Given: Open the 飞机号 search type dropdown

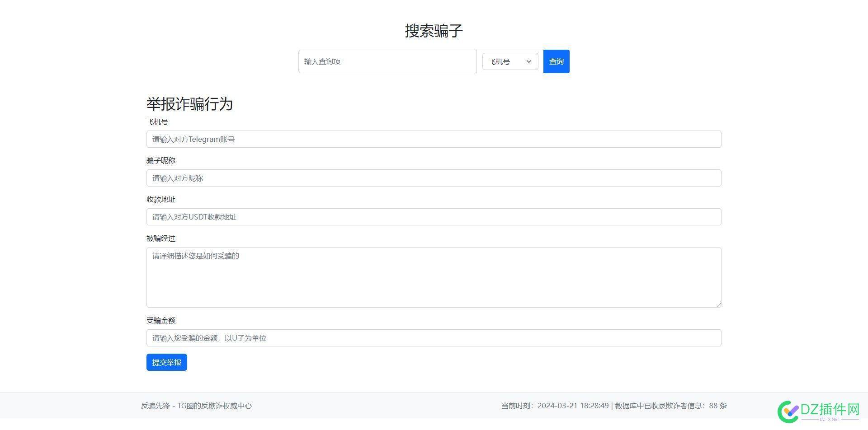Looking at the screenshot, I should 510,61.
